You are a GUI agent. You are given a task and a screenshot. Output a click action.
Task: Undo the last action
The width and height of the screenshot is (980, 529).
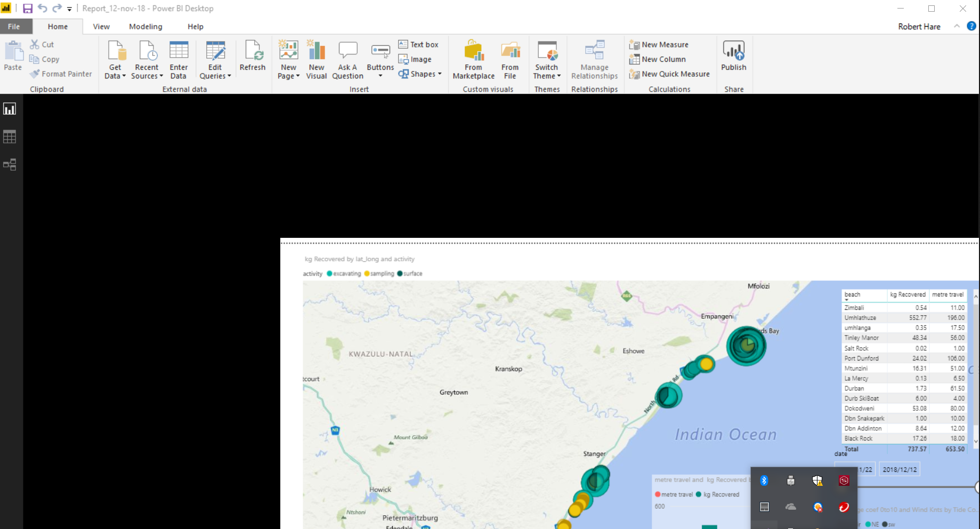click(x=43, y=9)
